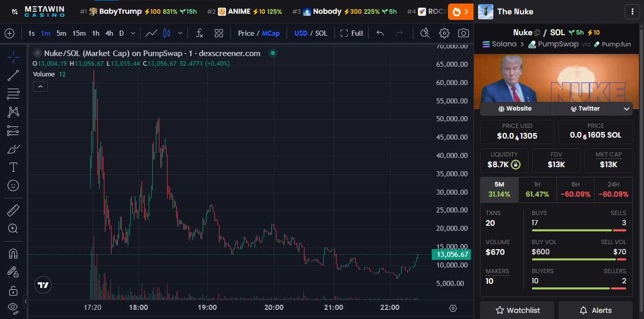
Task: Expand the timeframe dropdown chevron
Action: pyautogui.click(x=133, y=33)
